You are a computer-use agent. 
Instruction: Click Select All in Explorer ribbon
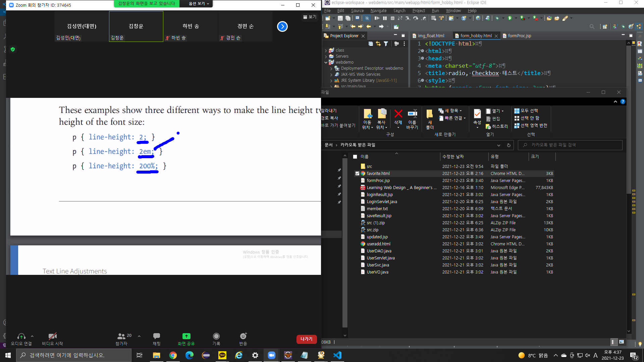click(526, 111)
